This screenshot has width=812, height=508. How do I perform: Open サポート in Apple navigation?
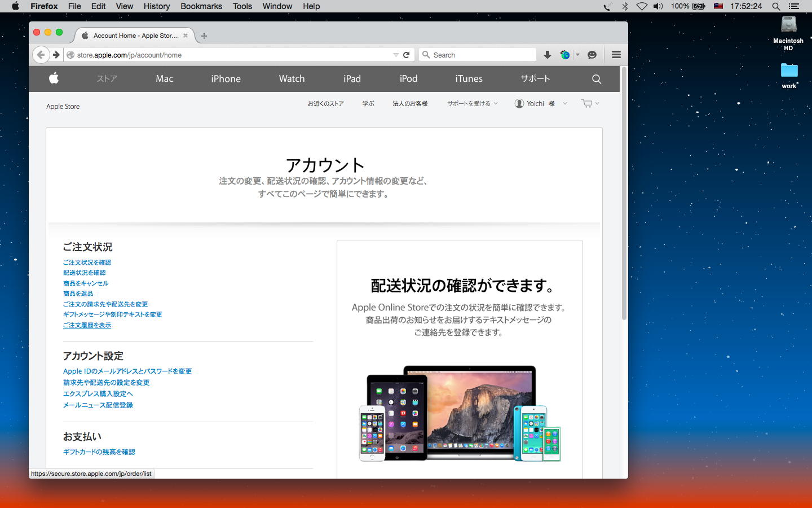535,79
